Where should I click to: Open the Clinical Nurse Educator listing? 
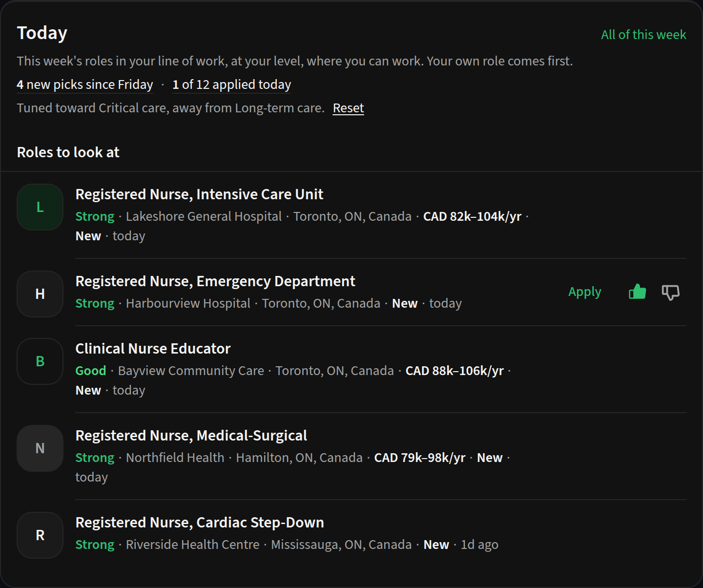pos(153,349)
